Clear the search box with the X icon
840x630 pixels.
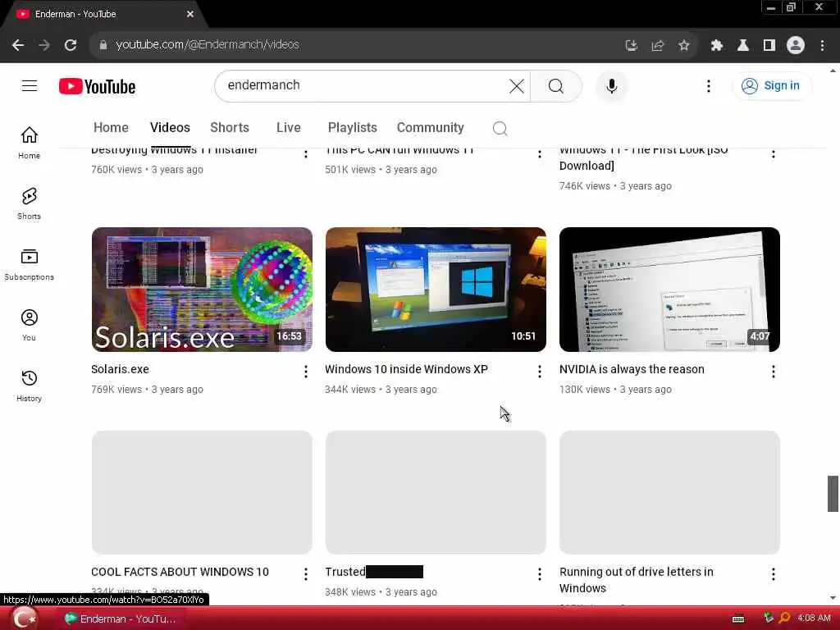pos(517,85)
